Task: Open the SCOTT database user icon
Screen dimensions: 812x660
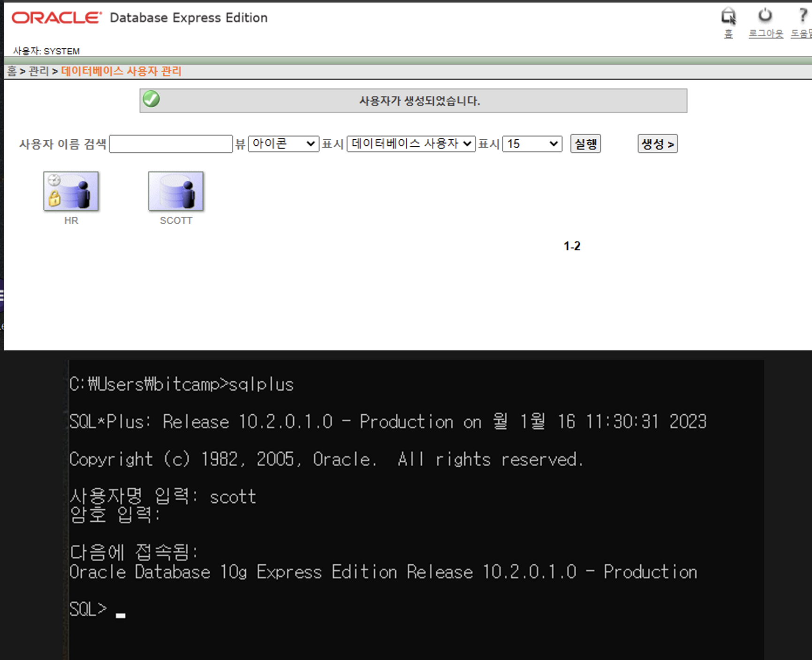Action: pyautogui.click(x=176, y=191)
